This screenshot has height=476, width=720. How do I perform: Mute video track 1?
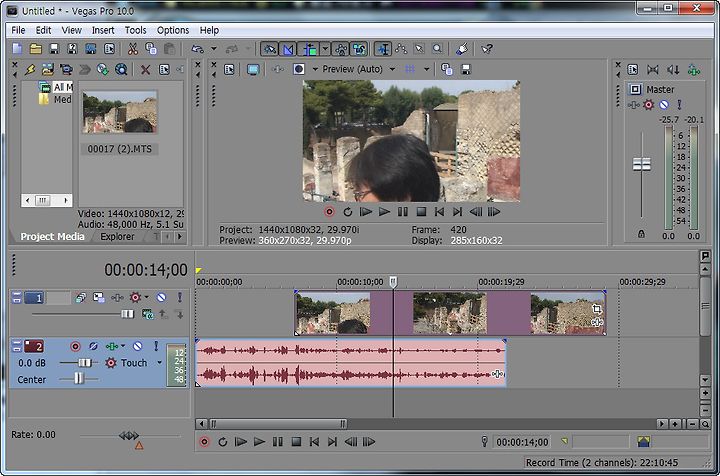(161, 297)
